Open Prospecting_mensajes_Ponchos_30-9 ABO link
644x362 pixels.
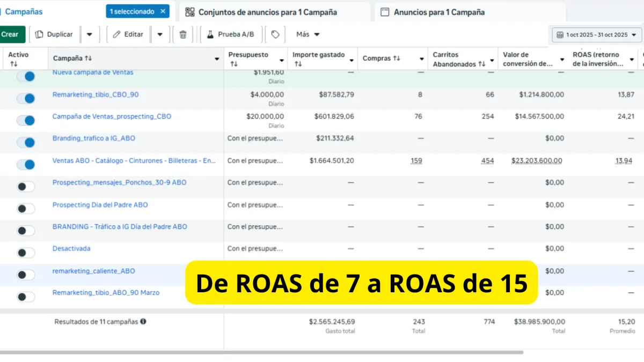[120, 182]
